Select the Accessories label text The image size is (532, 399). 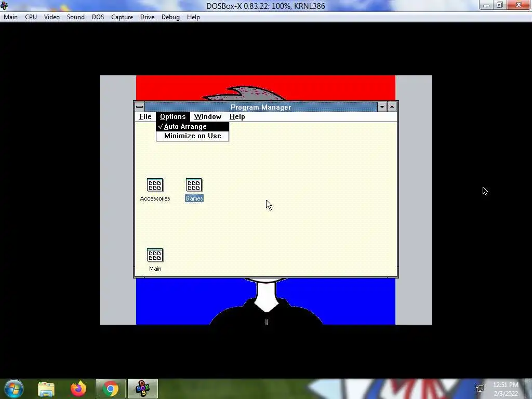155,198
